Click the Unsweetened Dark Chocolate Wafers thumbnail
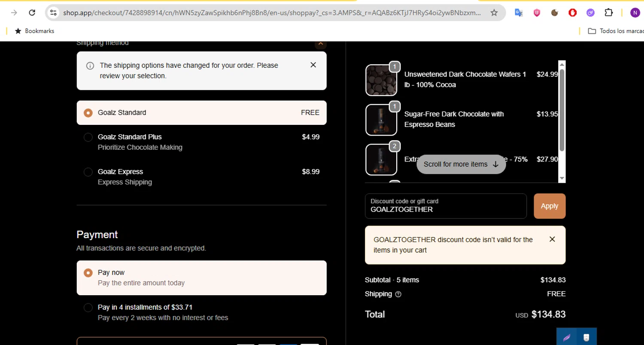This screenshot has height=345, width=644. pyautogui.click(x=381, y=80)
